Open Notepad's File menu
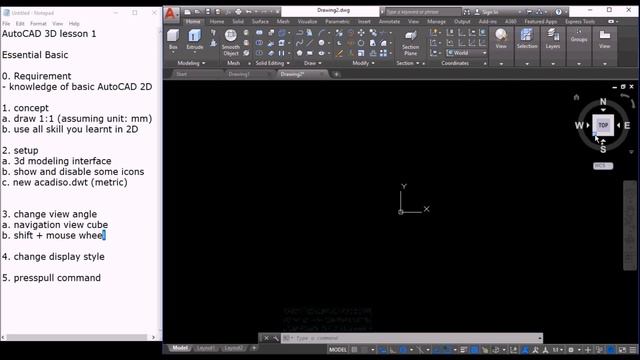The width and height of the screenshot is (640, 360). click(6, 24)
